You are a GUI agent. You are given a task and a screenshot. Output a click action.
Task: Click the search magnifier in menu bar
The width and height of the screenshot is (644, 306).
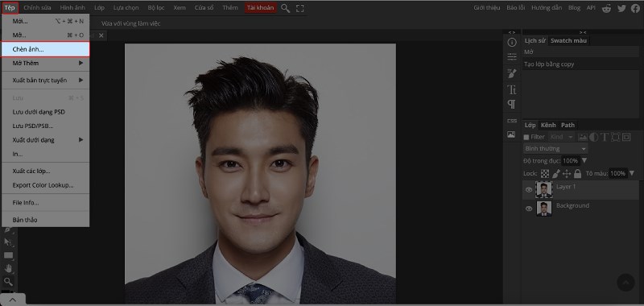click(285, 8)
